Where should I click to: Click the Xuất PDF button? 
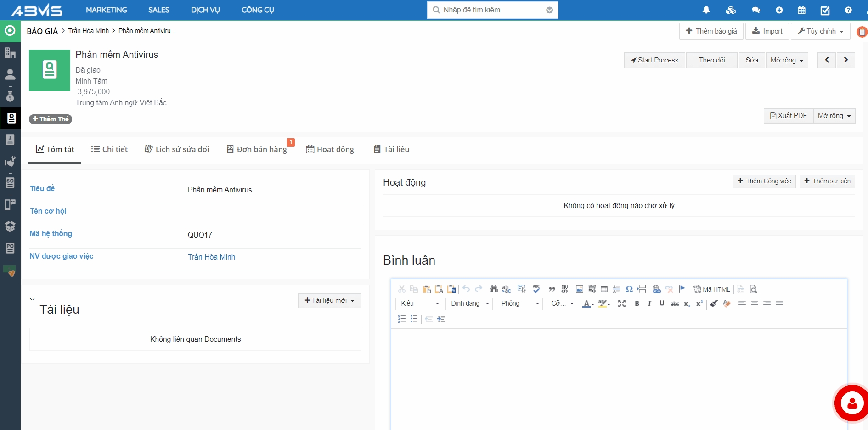click(x=788, y=116)
